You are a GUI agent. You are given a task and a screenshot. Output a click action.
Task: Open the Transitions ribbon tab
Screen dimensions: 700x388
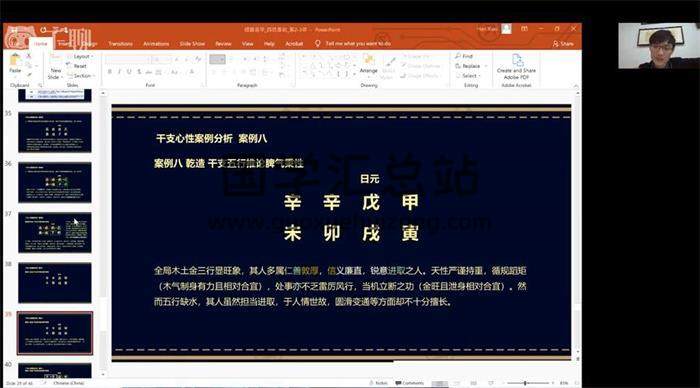click(120, 44)
